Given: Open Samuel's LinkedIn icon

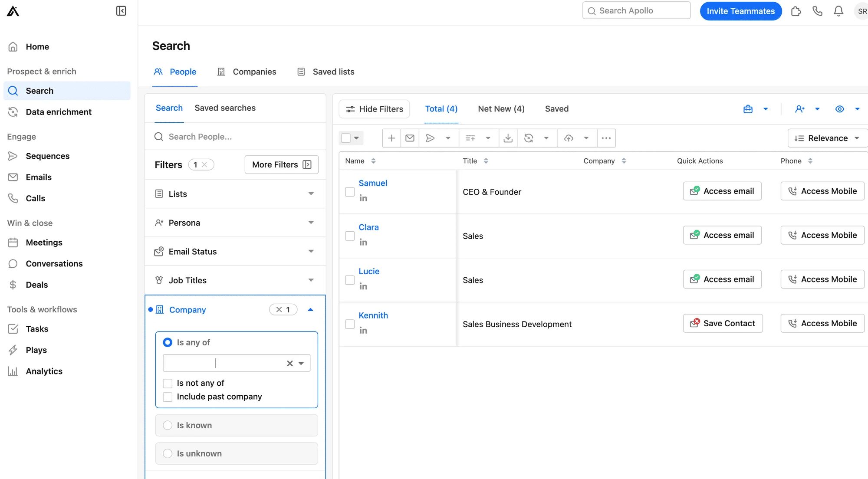Looking at the screenshot, I should [x=363, y=198].
